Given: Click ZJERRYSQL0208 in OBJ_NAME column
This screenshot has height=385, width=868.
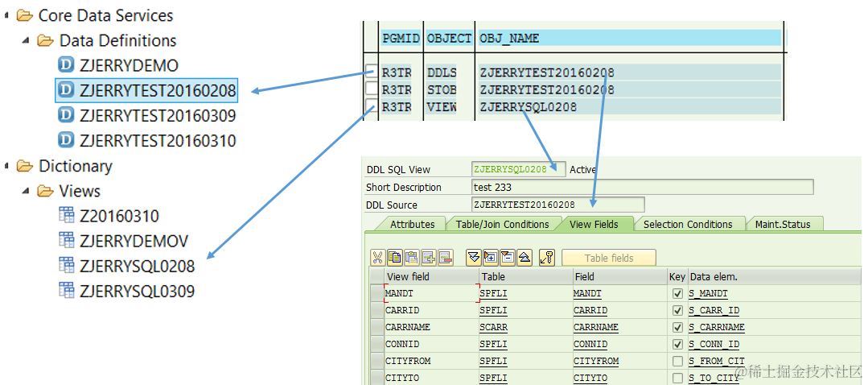Looking at the screenshot, I should tap(528, 107).
